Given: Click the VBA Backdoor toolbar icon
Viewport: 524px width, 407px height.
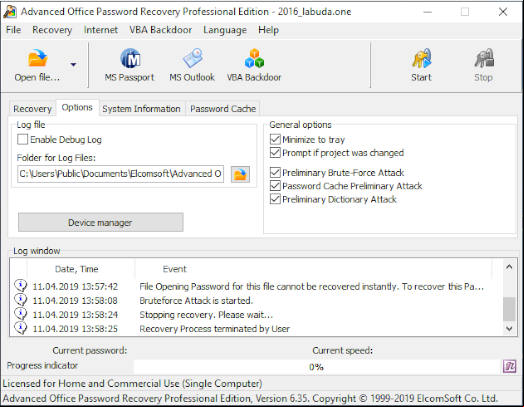Looking at the screenshot, I should (x=254, y=59).
